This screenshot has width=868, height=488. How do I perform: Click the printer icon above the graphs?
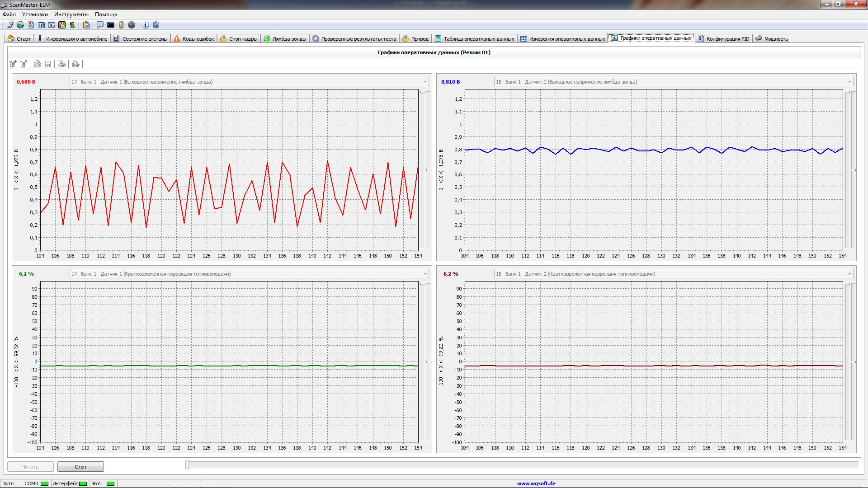(x=62, y=64)
